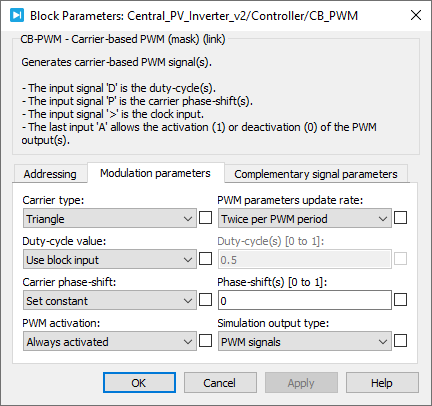
Task: Expand the PWM activation dropdown
Action: (x=110, y=342)
